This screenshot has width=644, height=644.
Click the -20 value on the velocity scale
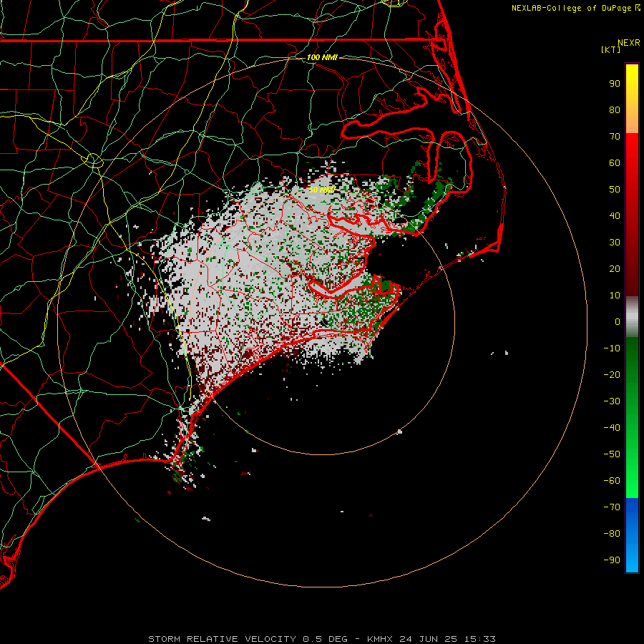pyautogui.click(x=612, y=374)
